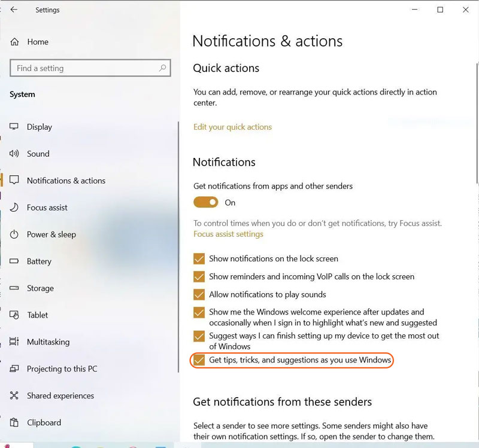
Task: Select Storage in sidebar
Action: tap(40, 288)
